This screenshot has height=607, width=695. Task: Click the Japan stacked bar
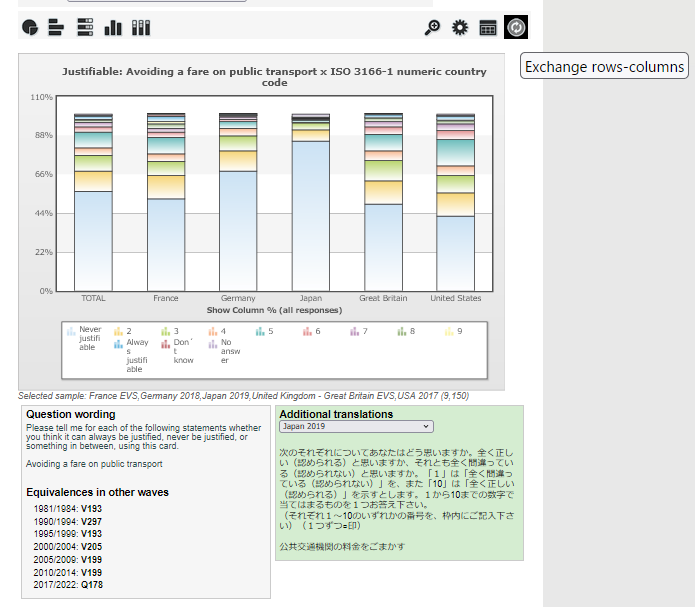tap(311, 202)
